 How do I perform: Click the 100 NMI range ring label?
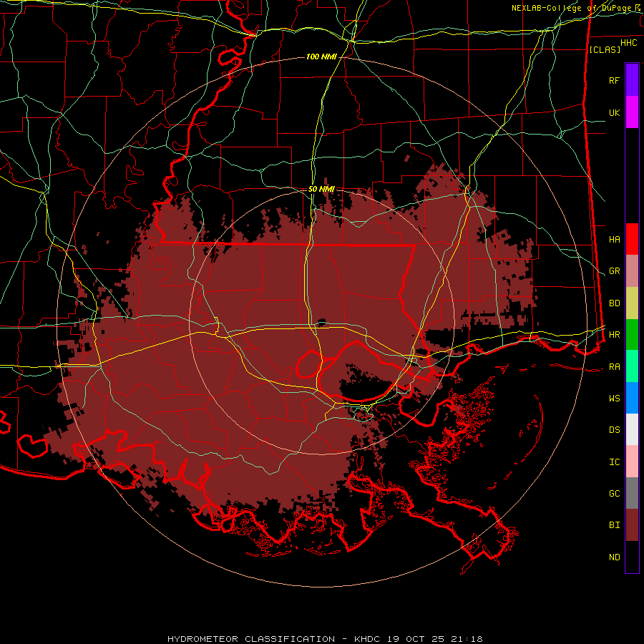[321, 57]
